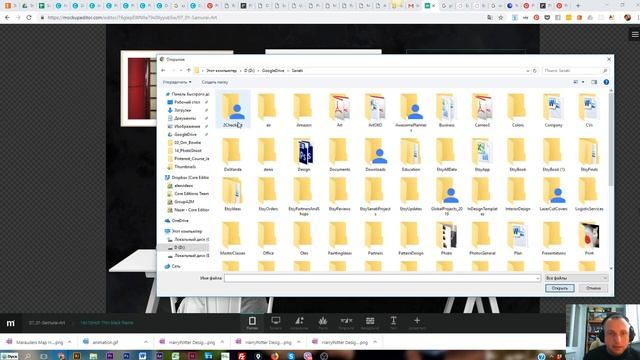Image resolution: width=640 pixels, height=360 pixels.
Task: Click the Отмена button
Action: click(x=593, y=288)
